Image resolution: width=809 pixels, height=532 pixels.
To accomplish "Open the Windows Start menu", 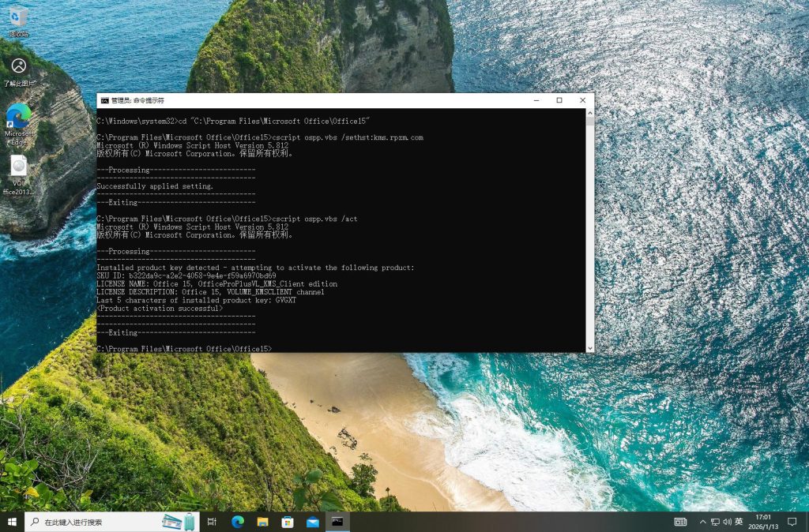I will tap(12, 522).
